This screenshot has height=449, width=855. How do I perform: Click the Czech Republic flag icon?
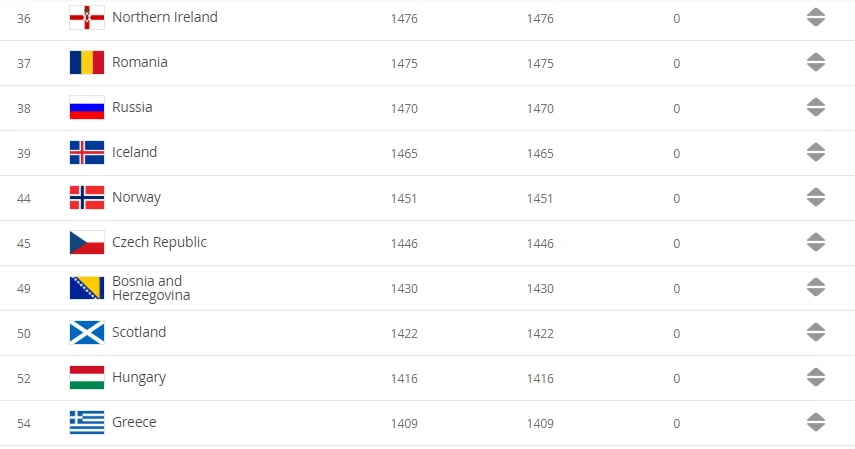pos(87,243)
